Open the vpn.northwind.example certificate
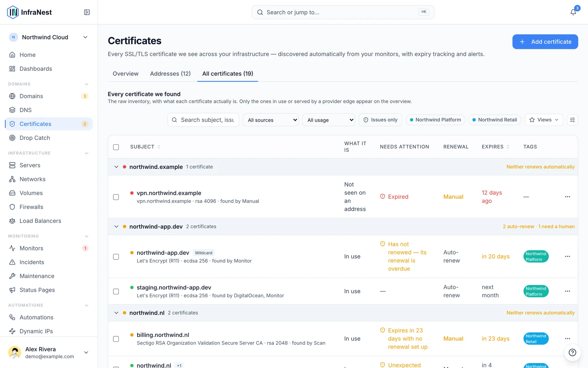The height and width of the screenshot is (368, 588). tap(169, 193)
